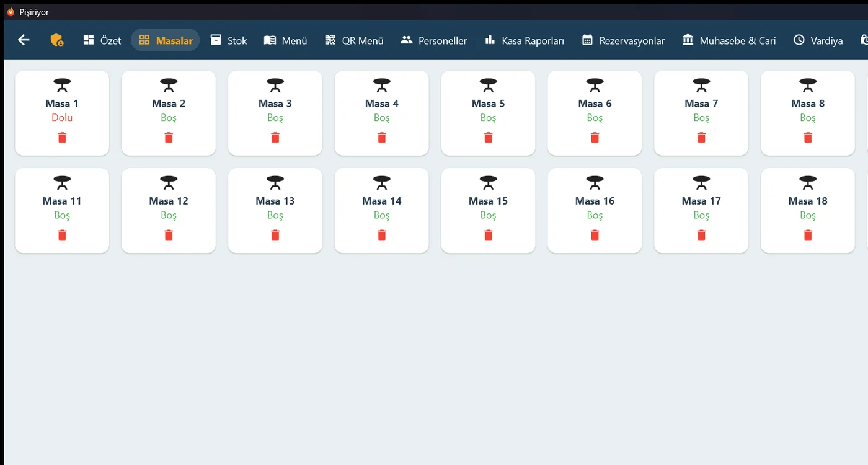This screenshot has width=868, height=465.
Task: Click the trash icon under Masa 12
Action: [169, 235]
